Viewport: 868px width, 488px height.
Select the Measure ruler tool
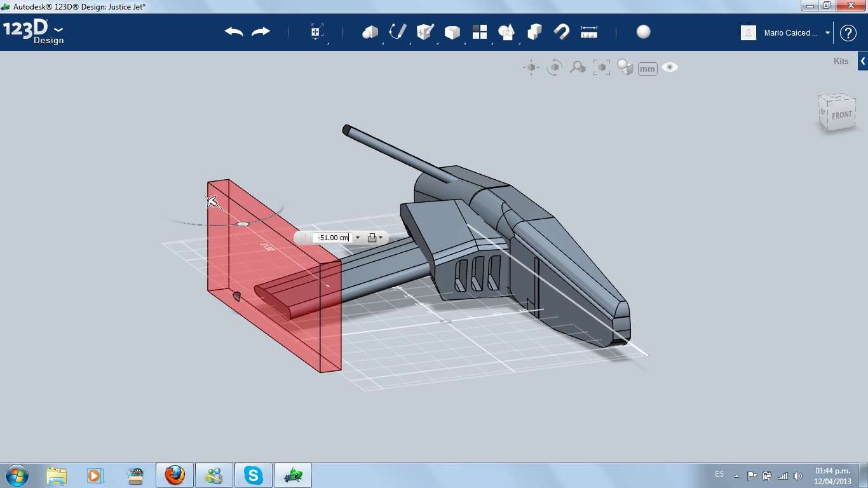tap(589, 32)
